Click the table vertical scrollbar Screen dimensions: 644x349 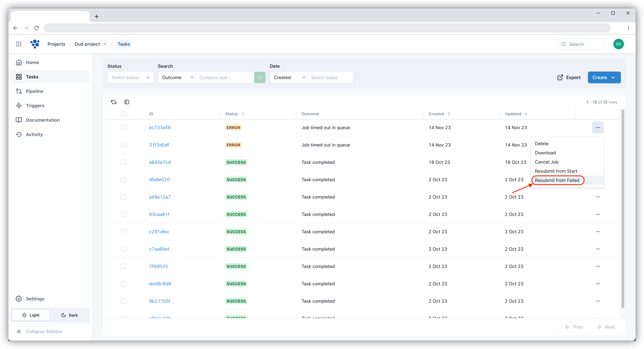point(623,209)
